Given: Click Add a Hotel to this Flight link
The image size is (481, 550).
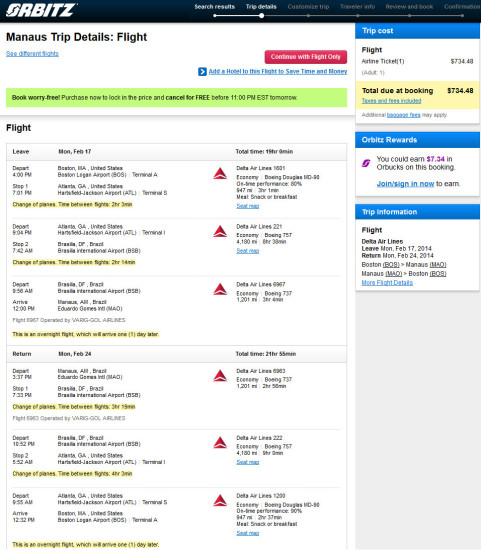Looking at the screenshot, I should point(278,72).
